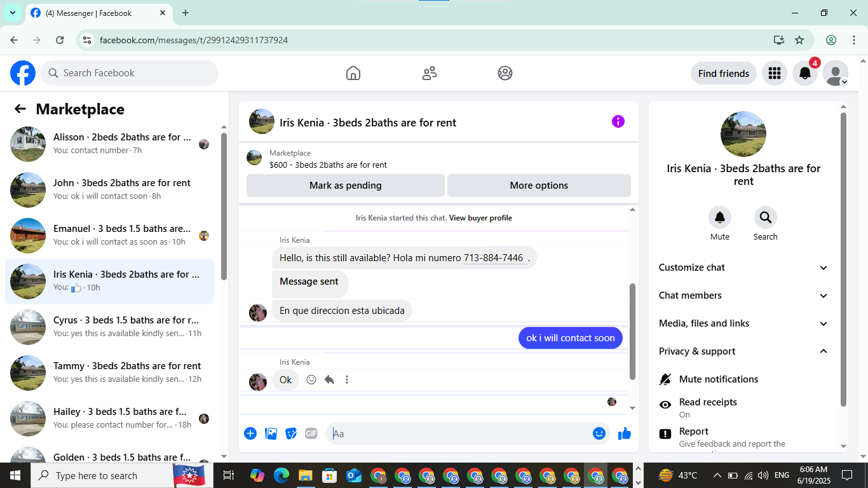The width and height of the screenshot is (868, 488).
Task: Click the browser address bar URL
Action: click(x=194, y=40)
